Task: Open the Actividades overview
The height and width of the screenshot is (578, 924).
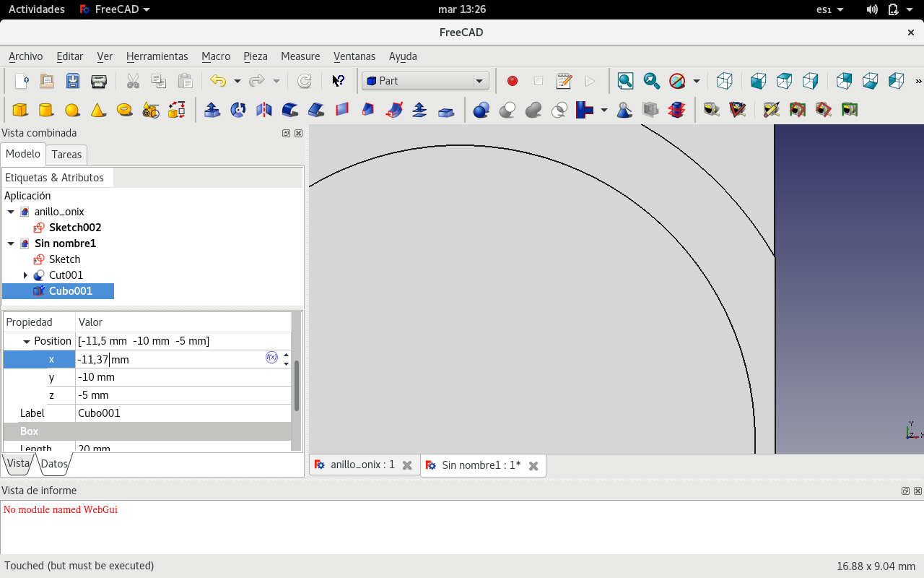Action: pyautogui.click(x=36, y=9)
